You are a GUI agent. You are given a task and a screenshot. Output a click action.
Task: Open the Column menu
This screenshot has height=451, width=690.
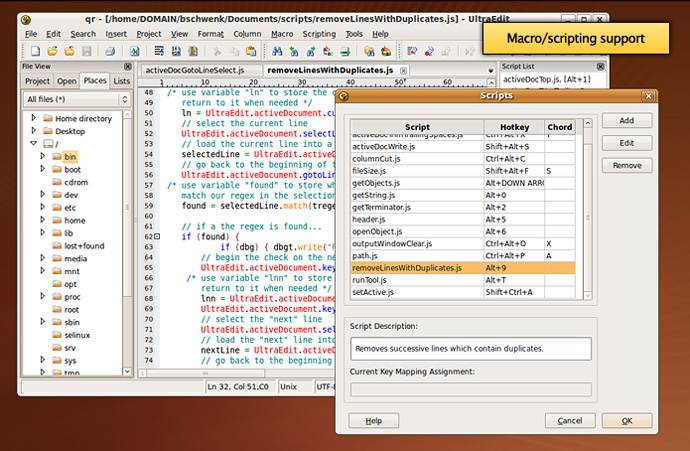pos(247,34)
